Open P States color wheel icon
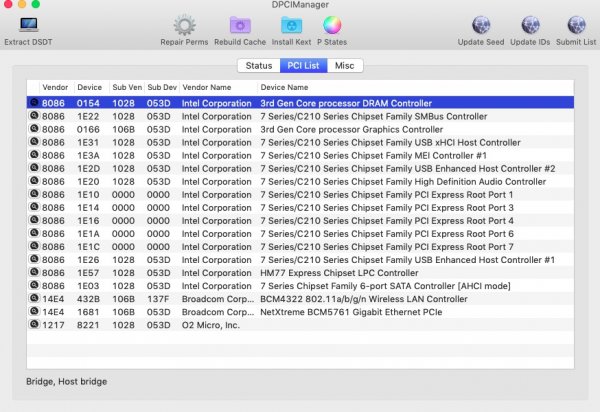The image size is (600, 412). (x=332, y=25)
